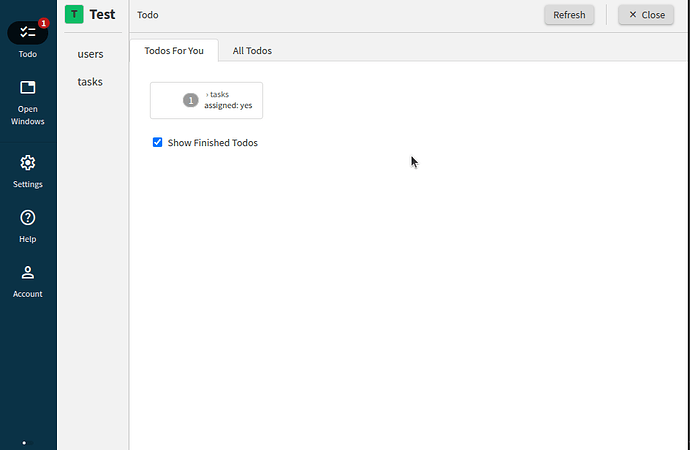Open the users table in navigation
Image resolution: width=690 pixels, height=450 pixels.
[90, 54]
